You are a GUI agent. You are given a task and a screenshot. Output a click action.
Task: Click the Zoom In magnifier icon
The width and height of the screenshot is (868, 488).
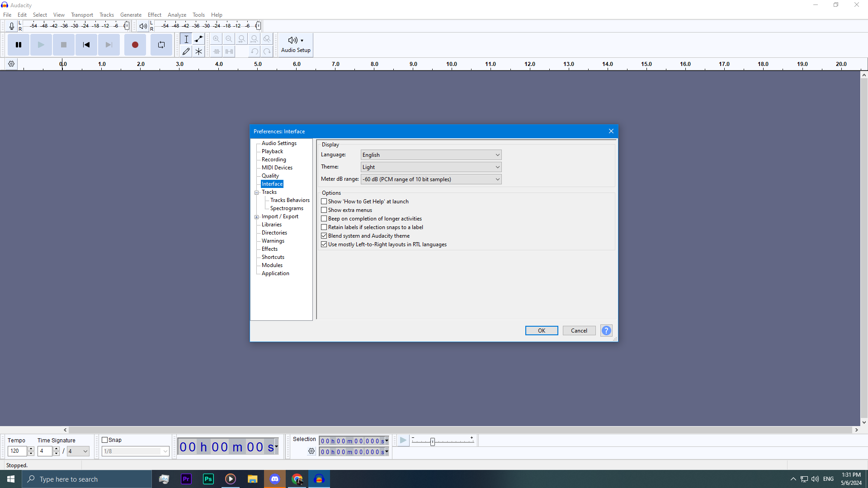click(x=217, y=39)
